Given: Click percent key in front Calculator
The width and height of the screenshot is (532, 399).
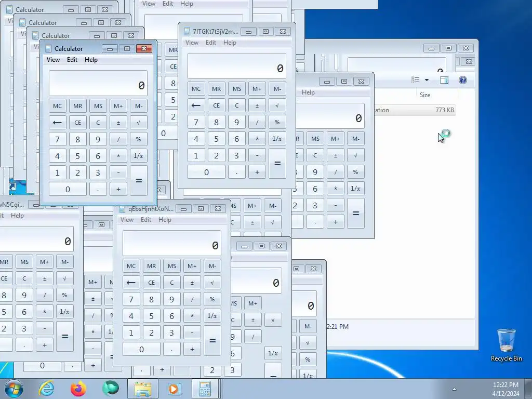Looking at the screenshot, I should (139, 139).
